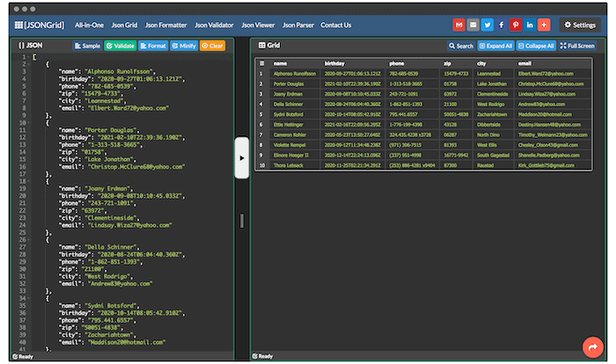Clear the JSON editor
The height and width of the screenshot is (364, 616).
click(212, 46)
